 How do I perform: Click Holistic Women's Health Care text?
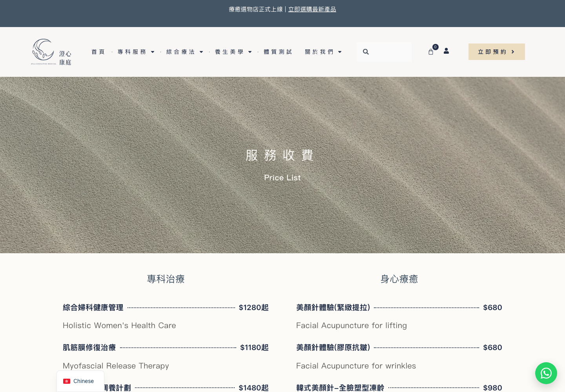119,326
